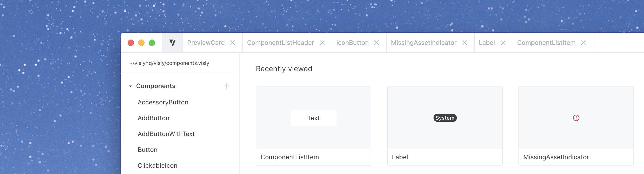Select AddButtonWithText in the sidebar
Image resolution: width=644 pixels, height=174 pixels.
pyautogui.click(x=166, y=134)
